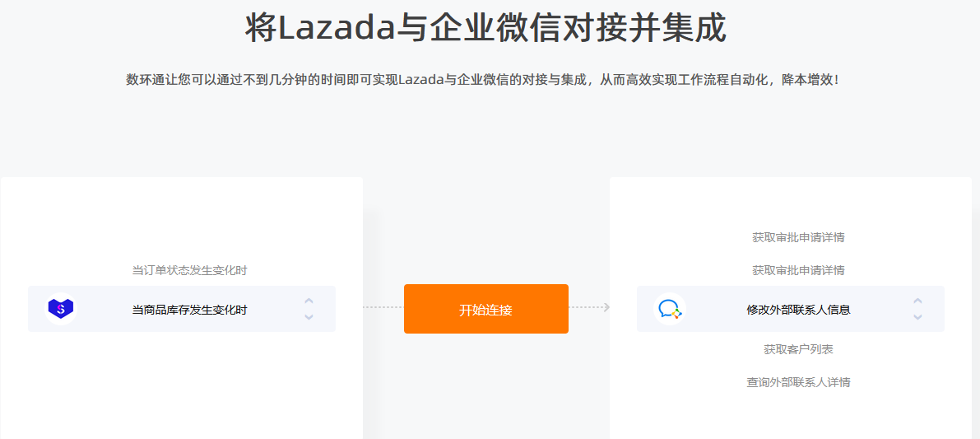Click empty area of Lazada trigger card
Viewport: 980px width, 439px height.
[x=181, y=388]
